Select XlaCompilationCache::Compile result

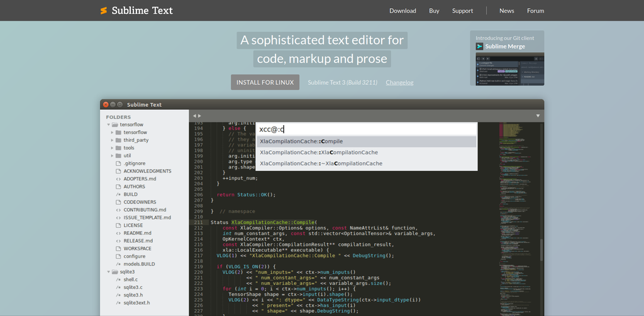367,141
